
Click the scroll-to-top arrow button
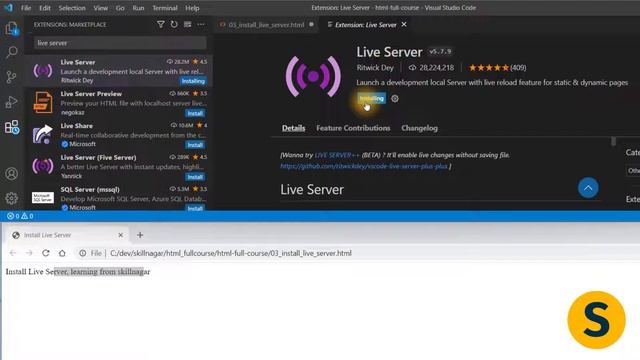pyautogui.click(x=588, y=188)
